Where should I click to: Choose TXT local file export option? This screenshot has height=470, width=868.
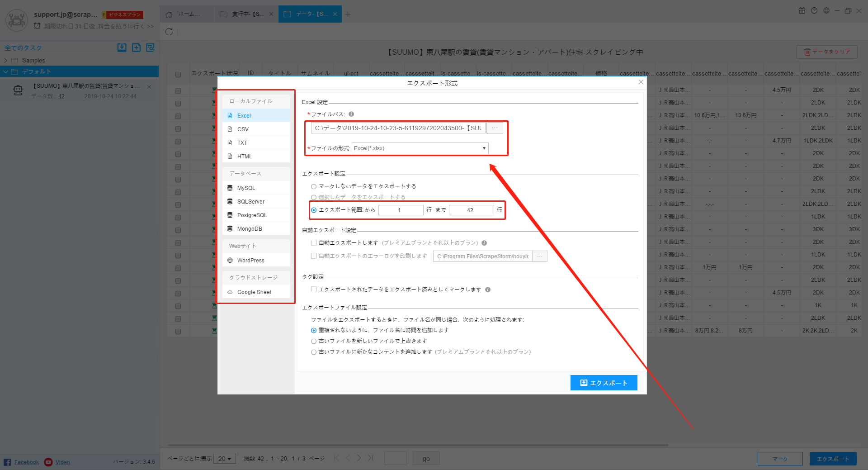click(x=256, y=142)
